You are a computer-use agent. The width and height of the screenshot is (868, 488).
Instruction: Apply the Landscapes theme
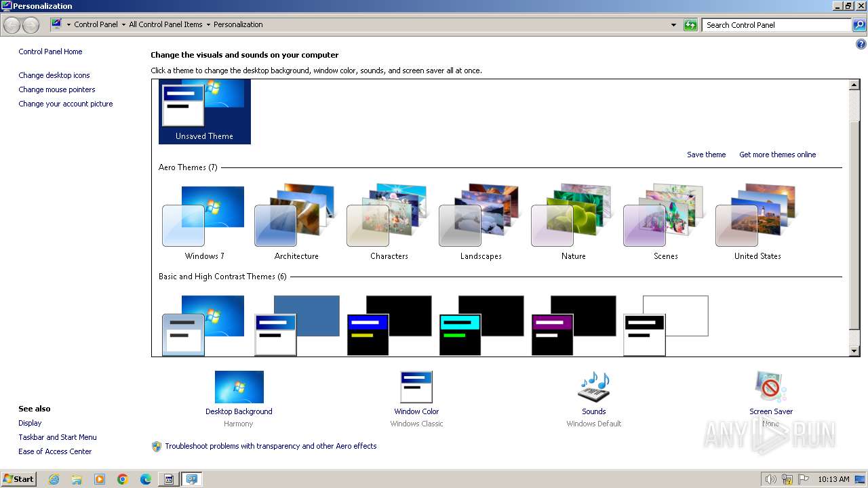click(x=481, y=222)
